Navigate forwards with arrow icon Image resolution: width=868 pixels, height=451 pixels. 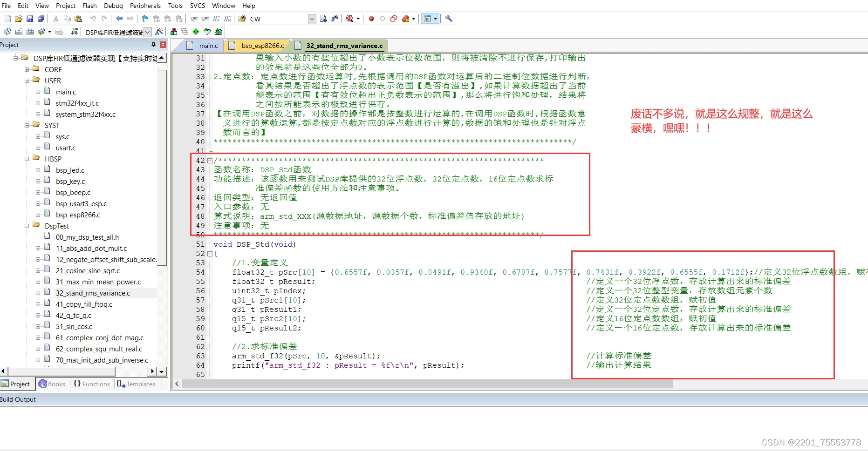(130, 19)
